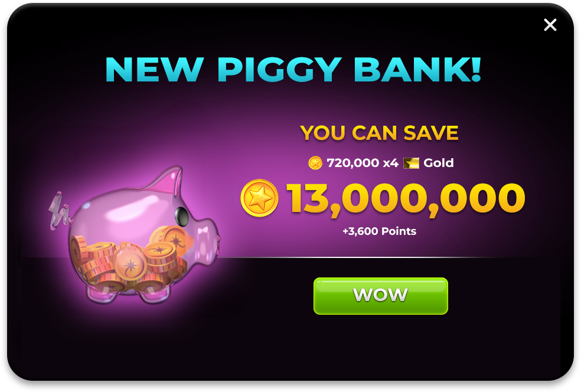Click the horizontal divider line above WOW
Viewport: 581px width, 392px height.
pyautogui.click(x=371, y=257)
